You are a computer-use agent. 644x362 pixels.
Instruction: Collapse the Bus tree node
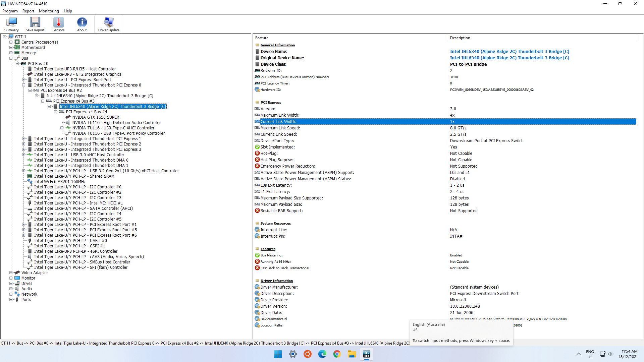click(11, 58)
